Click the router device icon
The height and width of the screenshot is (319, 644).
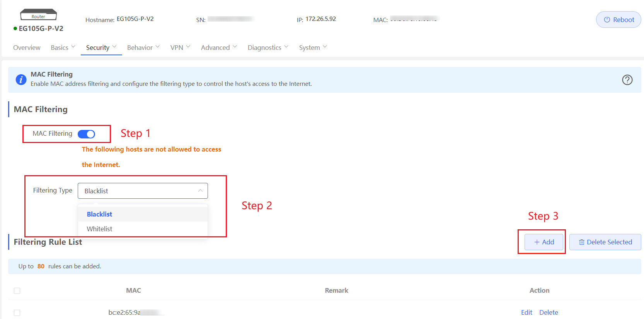pyautogui.click(x=38, y=15)
